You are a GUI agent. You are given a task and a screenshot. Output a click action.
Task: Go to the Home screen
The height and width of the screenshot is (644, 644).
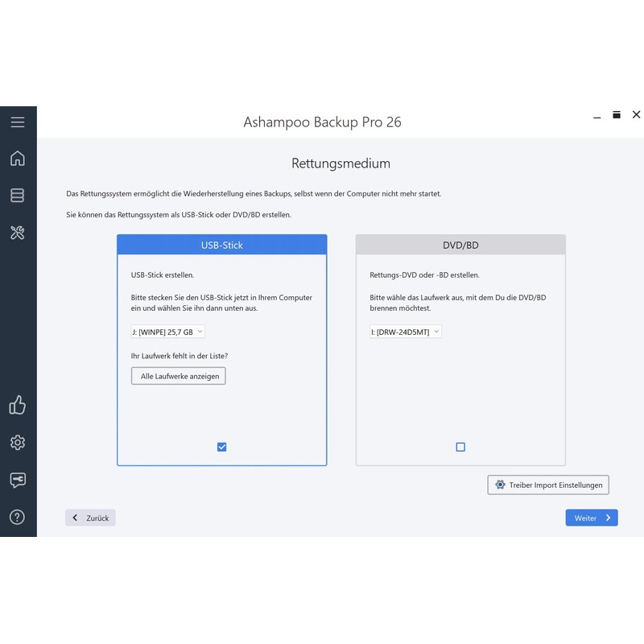[x=18, y=159]
